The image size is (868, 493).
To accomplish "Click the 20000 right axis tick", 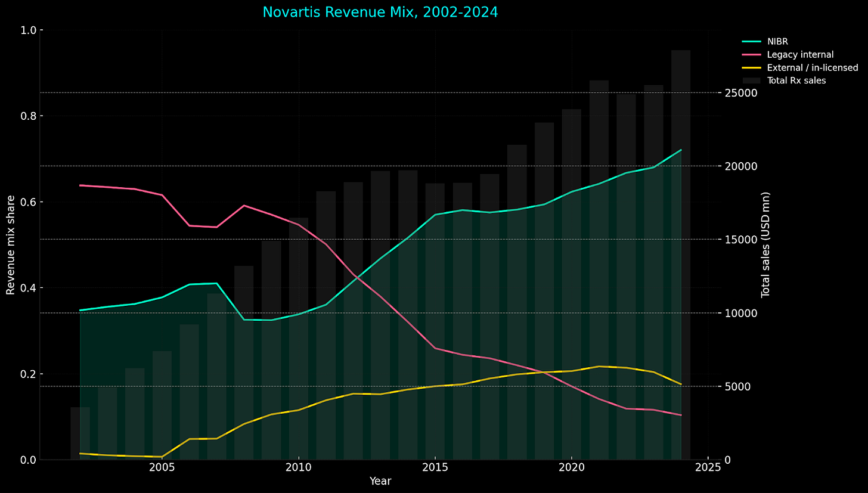I will 740,166.
